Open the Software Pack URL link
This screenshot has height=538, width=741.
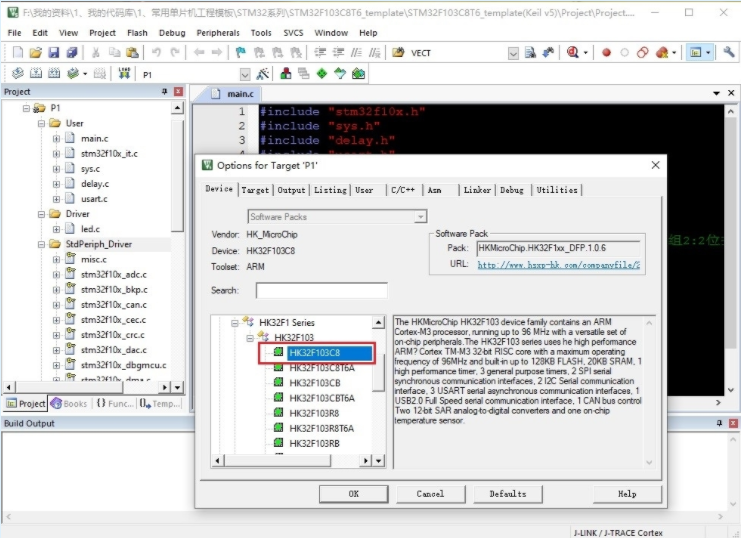point(558,265)
